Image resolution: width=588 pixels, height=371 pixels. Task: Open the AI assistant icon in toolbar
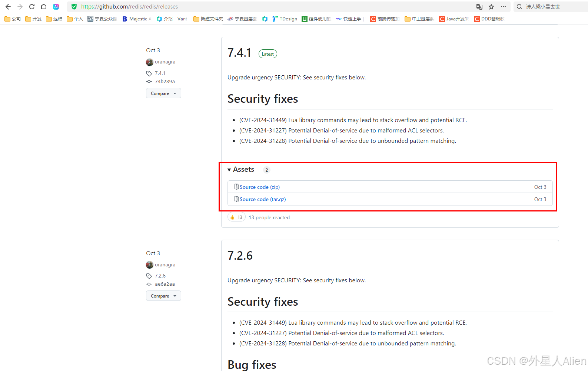coord(56,7)
